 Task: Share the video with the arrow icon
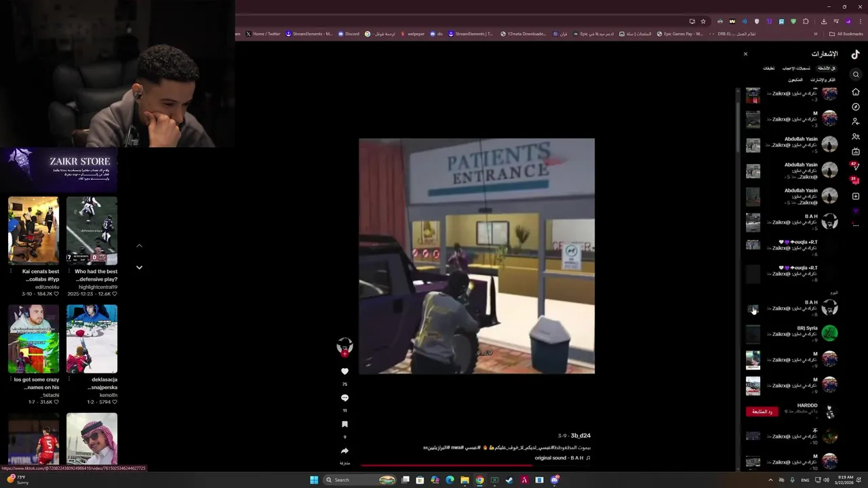pos(344,451)
